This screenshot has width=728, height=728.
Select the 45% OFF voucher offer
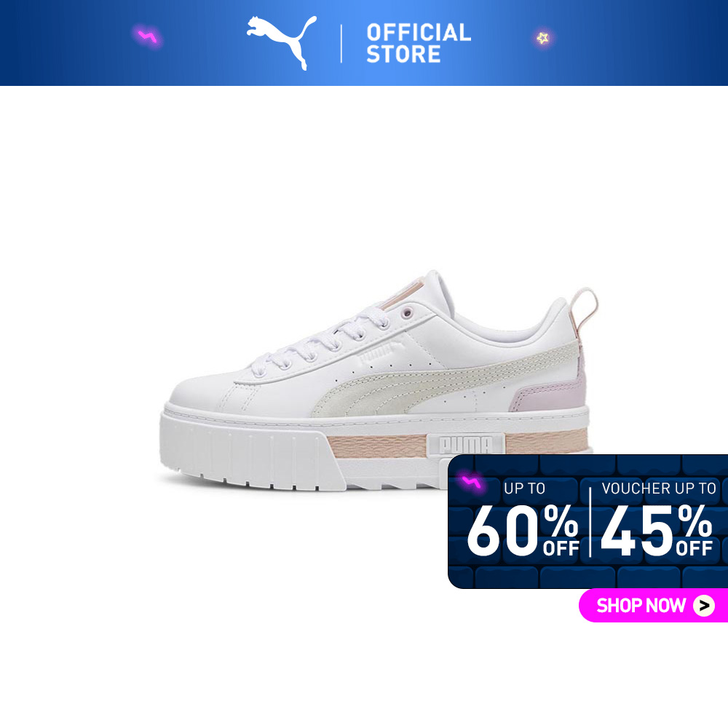pos(657,530)
